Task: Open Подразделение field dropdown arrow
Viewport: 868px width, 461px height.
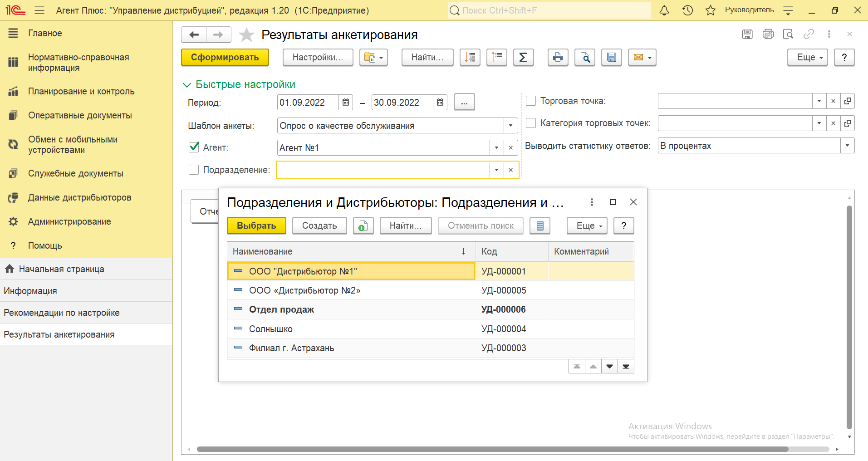Action: tap(496, 170)
